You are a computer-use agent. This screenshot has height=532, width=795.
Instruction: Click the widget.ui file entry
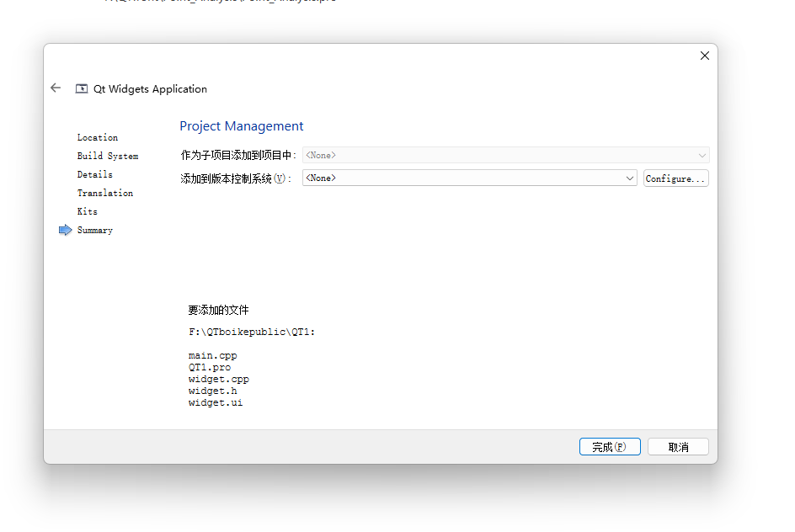click(x=216, y=403)
